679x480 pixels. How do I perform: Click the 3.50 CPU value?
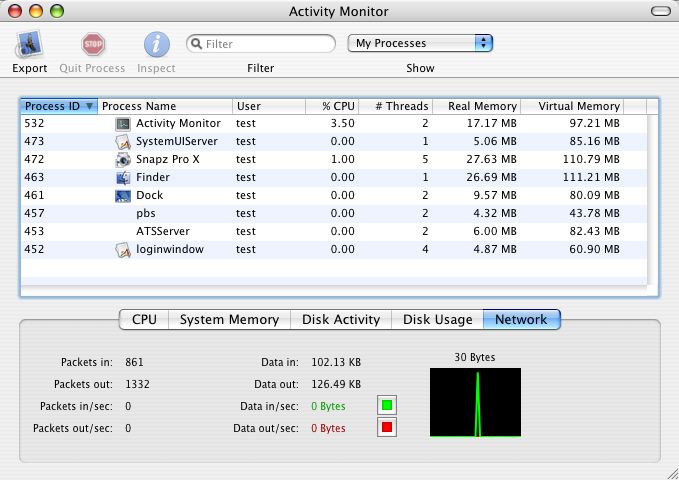343,123
